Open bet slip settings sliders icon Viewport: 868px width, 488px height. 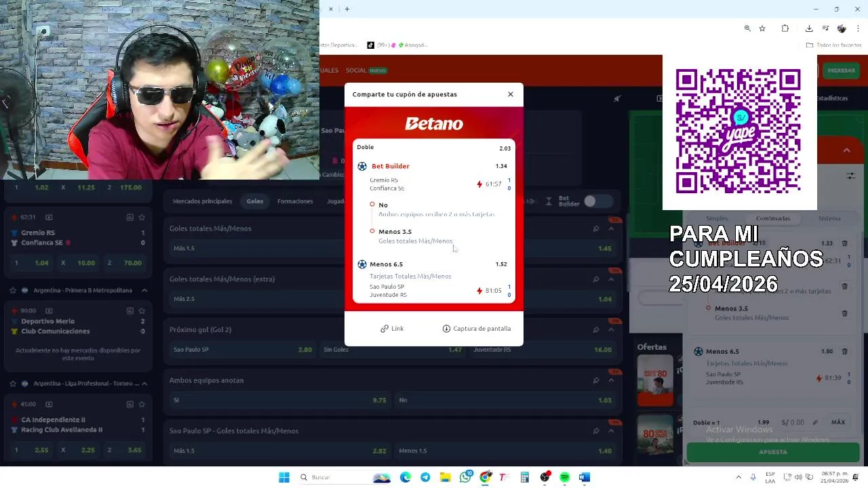(x=850, y=176)
